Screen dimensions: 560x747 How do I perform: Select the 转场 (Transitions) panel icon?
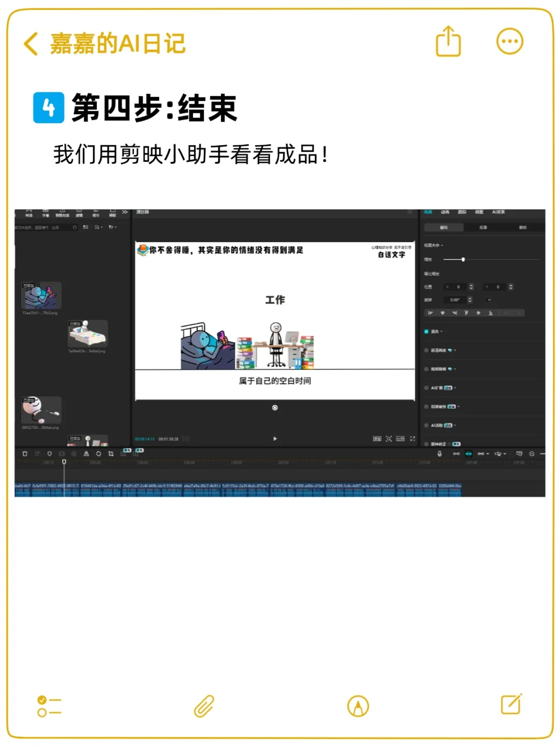click(30, 211)
